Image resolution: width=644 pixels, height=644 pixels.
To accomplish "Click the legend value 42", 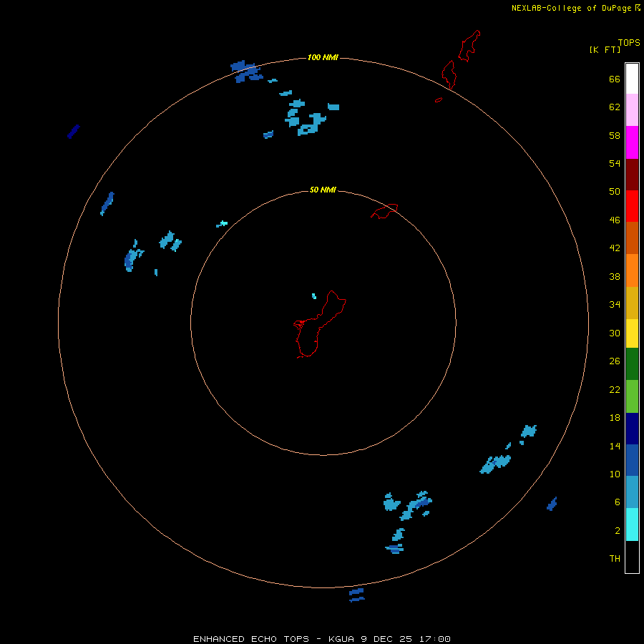I will (615, 248).
